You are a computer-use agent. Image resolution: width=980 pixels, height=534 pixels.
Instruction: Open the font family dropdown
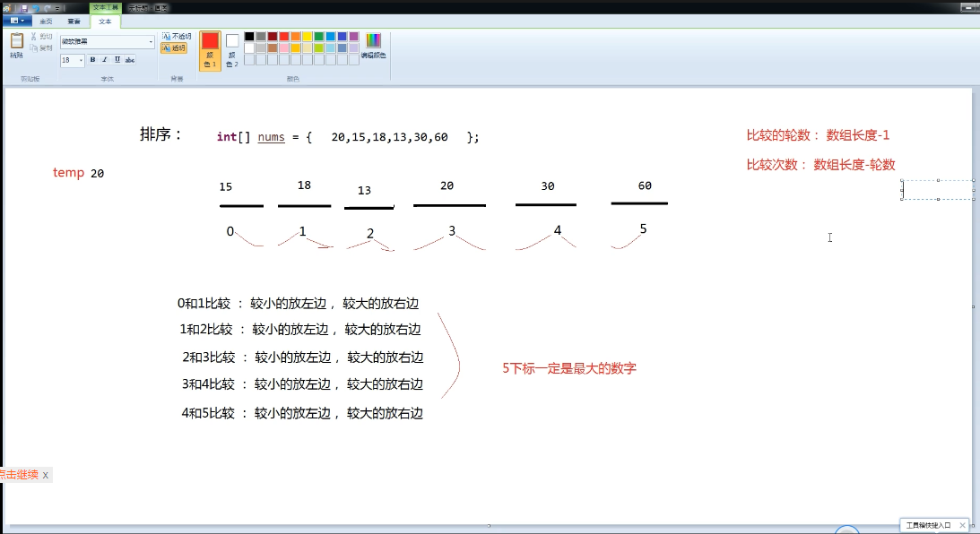pos(151,42)
